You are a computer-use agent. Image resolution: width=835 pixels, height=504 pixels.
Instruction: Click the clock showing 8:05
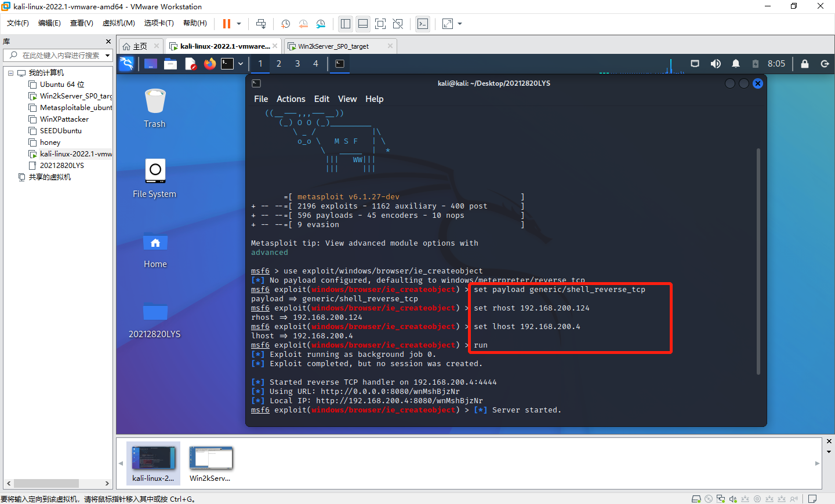776,64
